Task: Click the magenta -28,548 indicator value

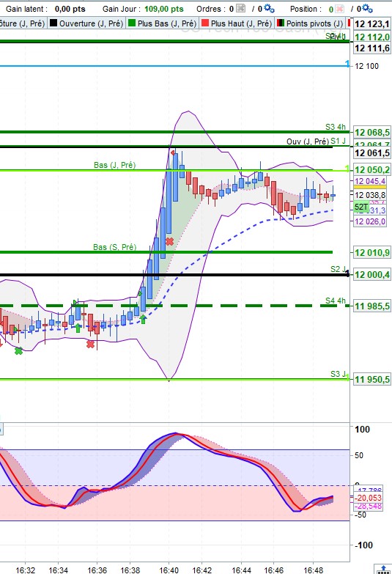Action: pos(369,507)
